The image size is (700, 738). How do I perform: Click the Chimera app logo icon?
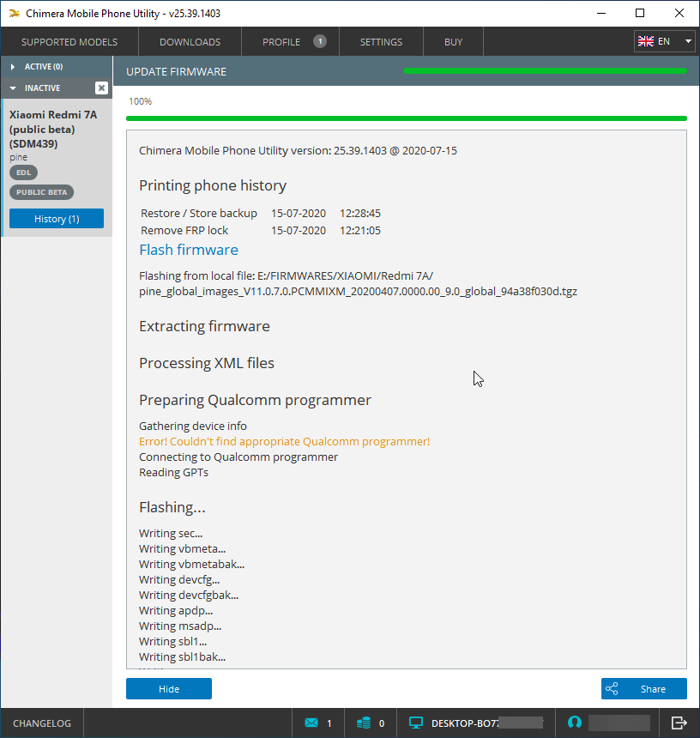coord(14,13)
